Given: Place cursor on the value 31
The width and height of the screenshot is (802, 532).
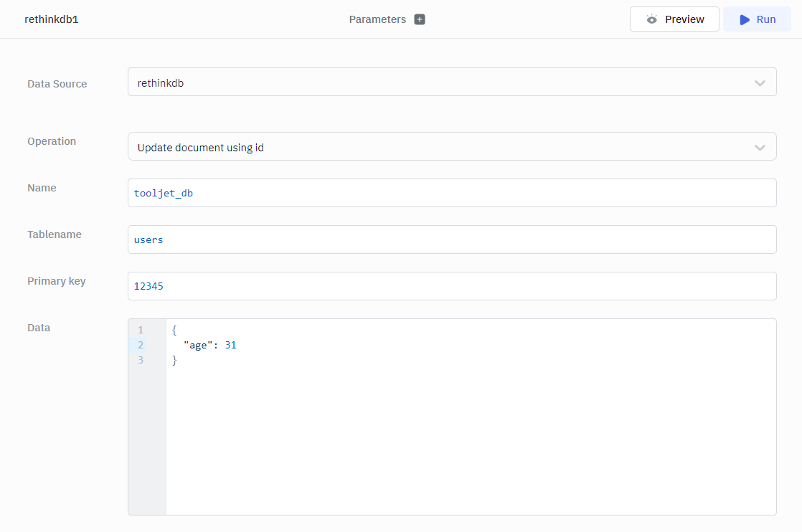Looking at the screenshot, I should [230, 345].
